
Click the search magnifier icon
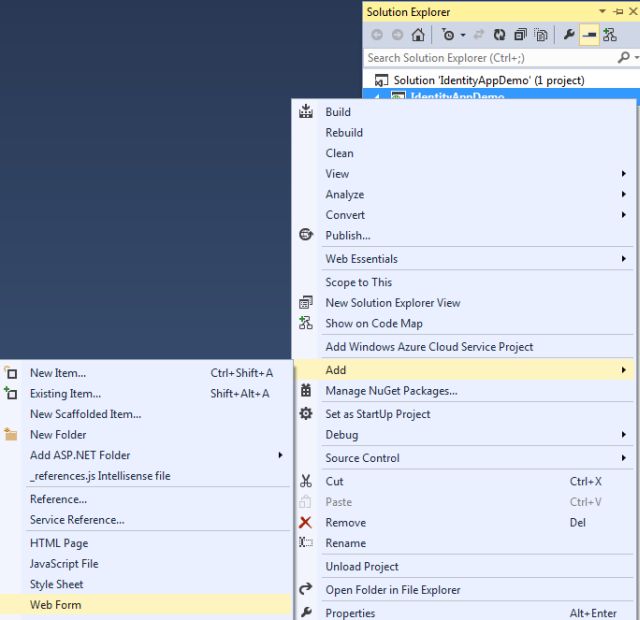623,58
